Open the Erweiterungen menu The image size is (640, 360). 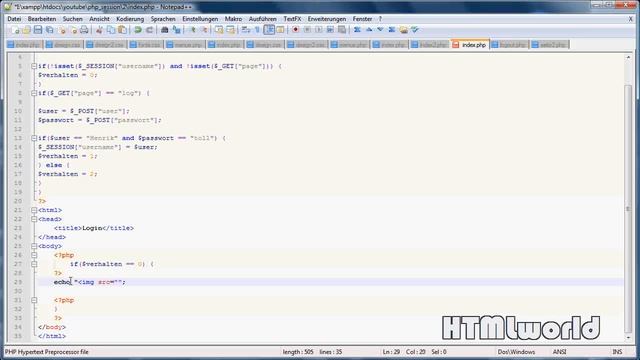coord(327,19)
